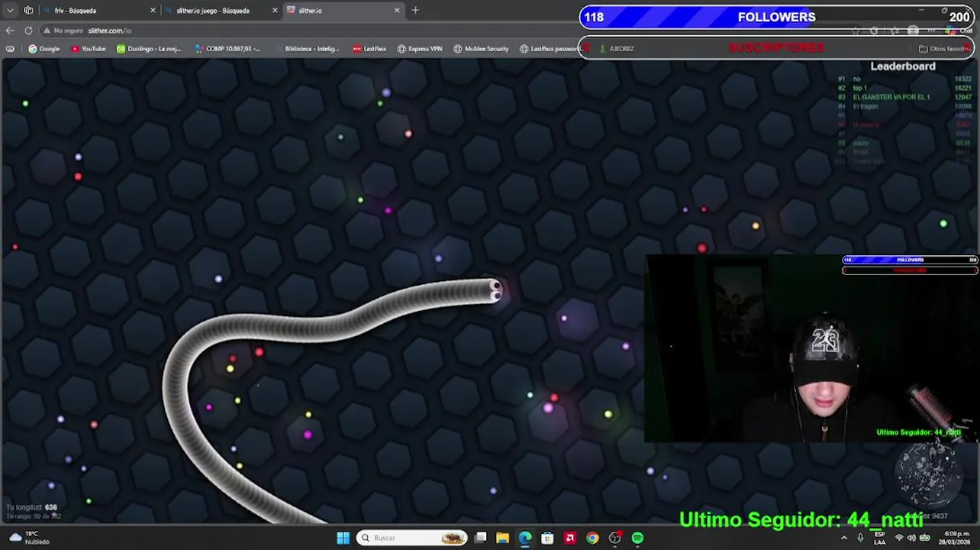Image resolution: width=980 pixels, height=550 pixels.
Task: Open the Duolingo bookmark
Action: click(149, 49)
